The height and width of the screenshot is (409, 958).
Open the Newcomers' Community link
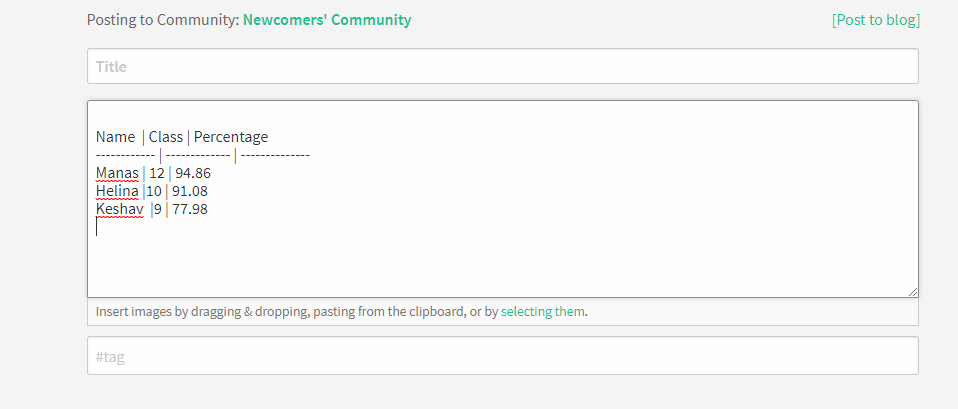coord(326,20)
